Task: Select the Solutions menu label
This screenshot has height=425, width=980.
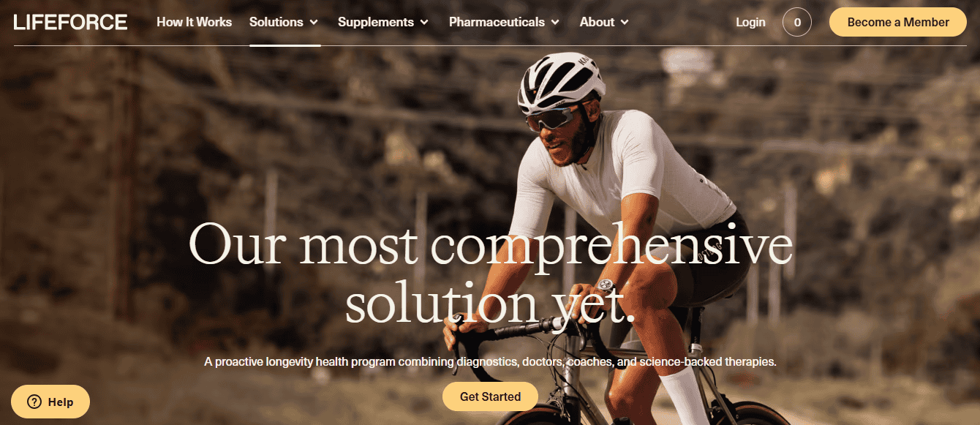Action: pyautogui.click(x=276, y=22)
